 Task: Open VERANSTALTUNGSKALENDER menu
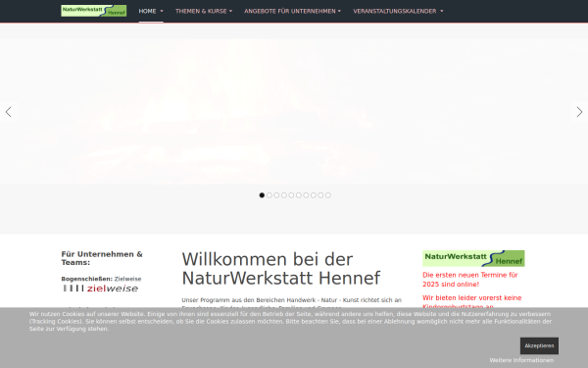(395, 11)
